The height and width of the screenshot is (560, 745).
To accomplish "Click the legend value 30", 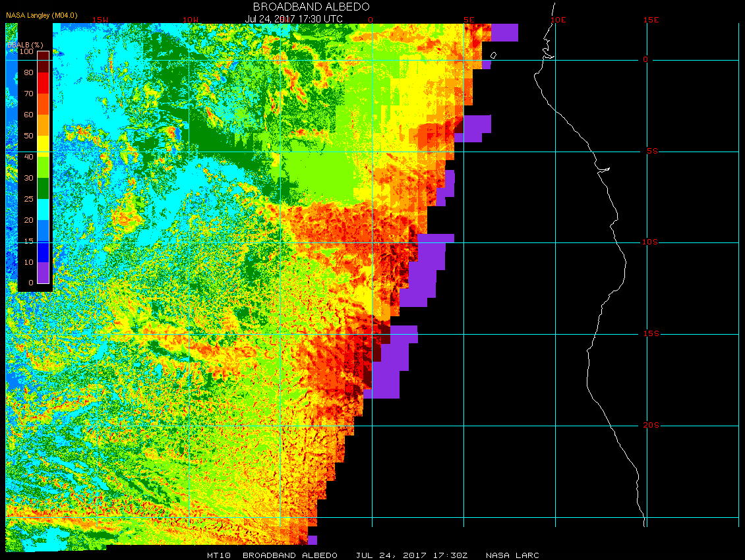I will (x=28, y=178).
